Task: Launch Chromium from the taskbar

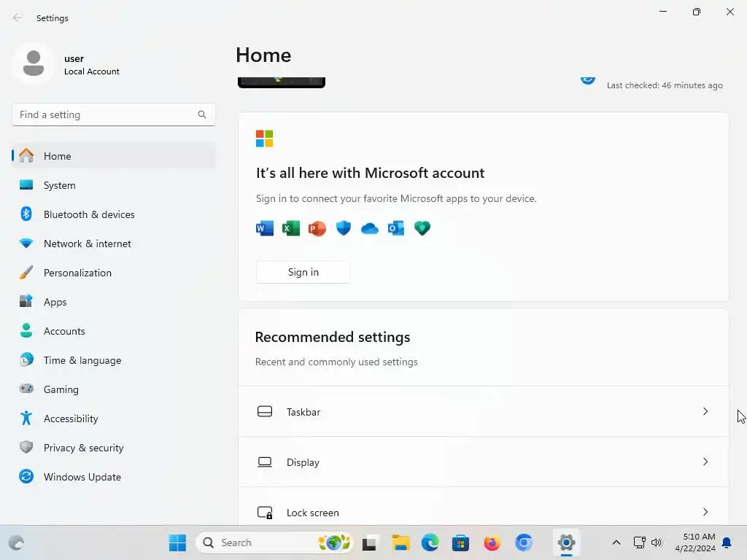Action: [x=523, y=542]
